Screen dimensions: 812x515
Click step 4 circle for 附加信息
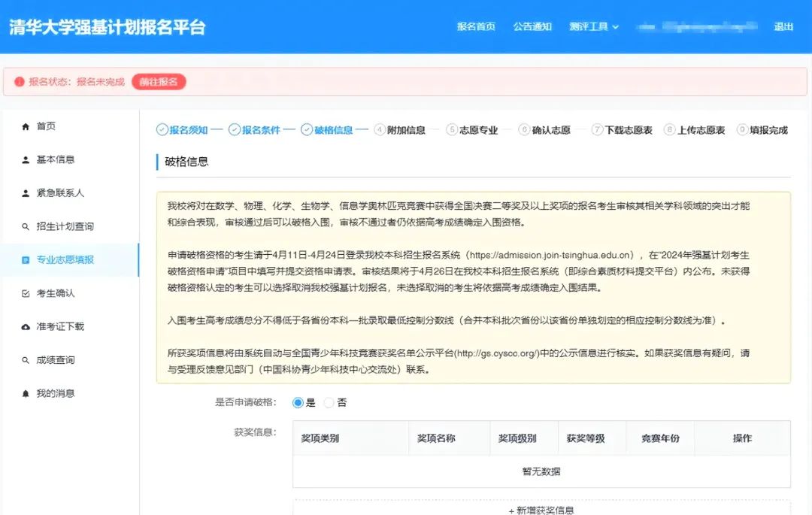click(380, 130)
